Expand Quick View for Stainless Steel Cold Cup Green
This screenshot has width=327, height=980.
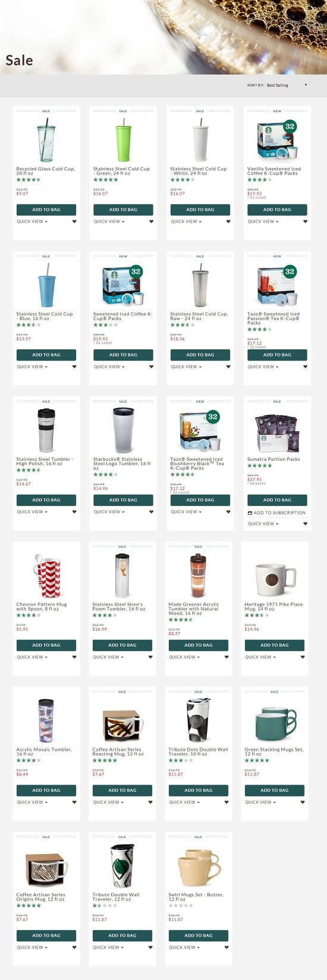point(109,222)
